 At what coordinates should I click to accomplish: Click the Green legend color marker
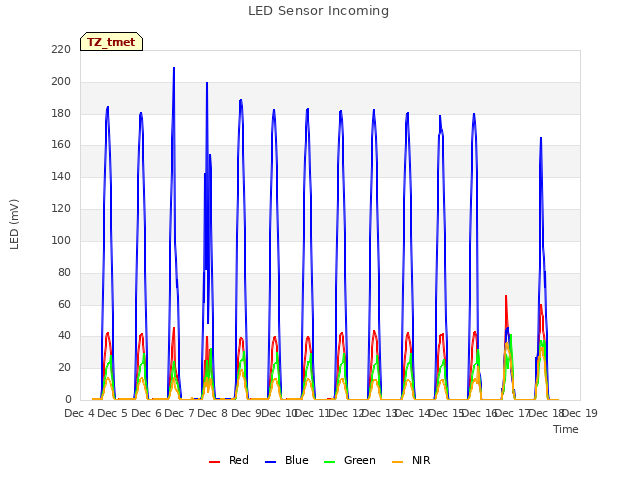tap(329, 462)
